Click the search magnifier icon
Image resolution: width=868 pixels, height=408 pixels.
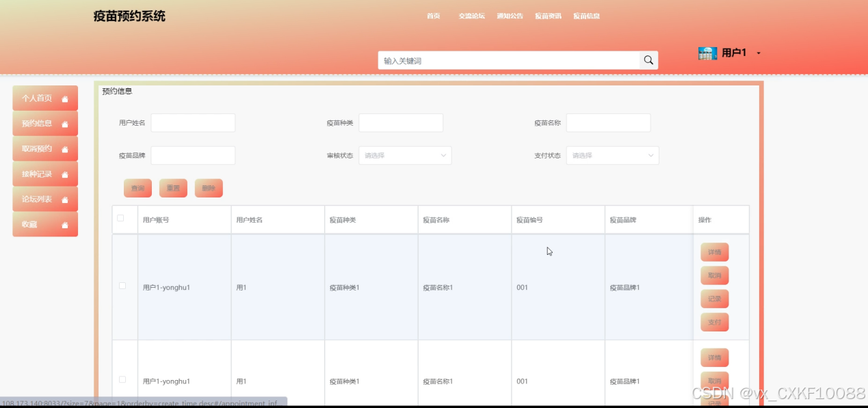click(648, 60)
